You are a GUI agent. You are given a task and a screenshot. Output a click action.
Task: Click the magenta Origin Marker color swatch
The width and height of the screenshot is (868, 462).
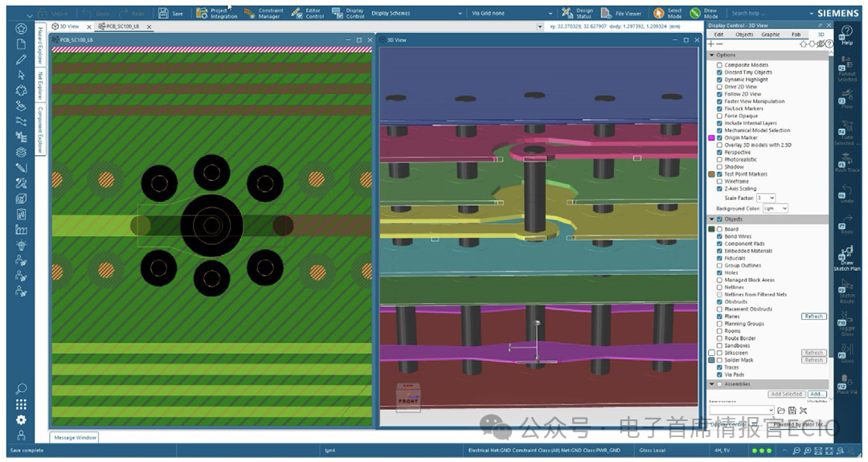712,137
